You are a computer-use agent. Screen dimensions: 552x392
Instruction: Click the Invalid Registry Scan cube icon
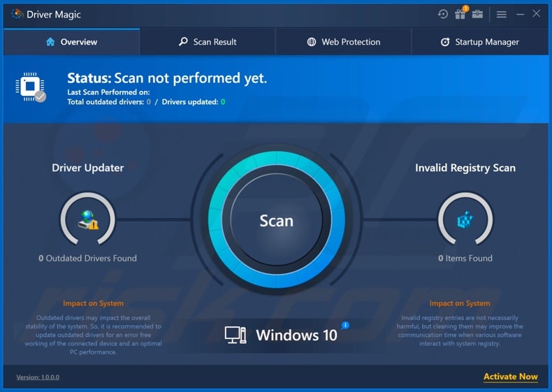(465, 219)
